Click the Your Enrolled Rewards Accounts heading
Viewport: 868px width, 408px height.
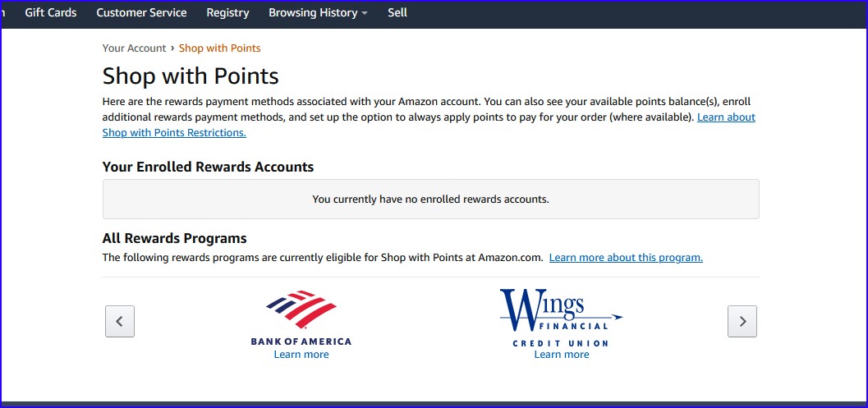coord(208,167)
